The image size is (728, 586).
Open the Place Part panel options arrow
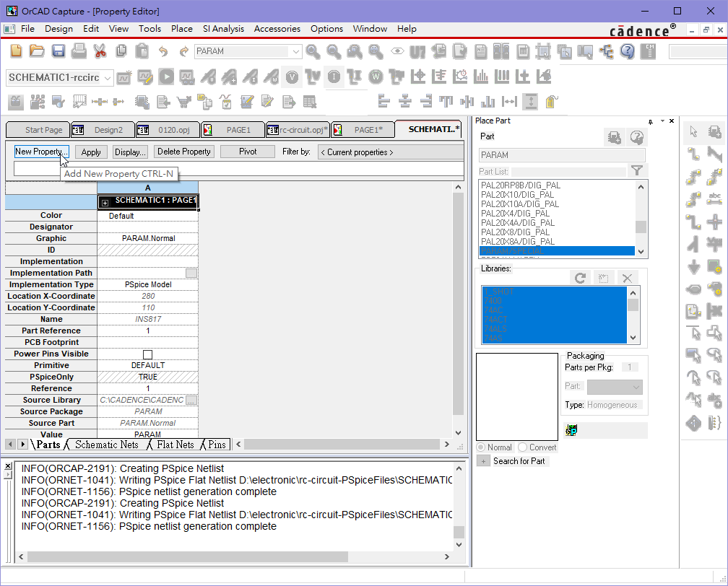(662, 121)
